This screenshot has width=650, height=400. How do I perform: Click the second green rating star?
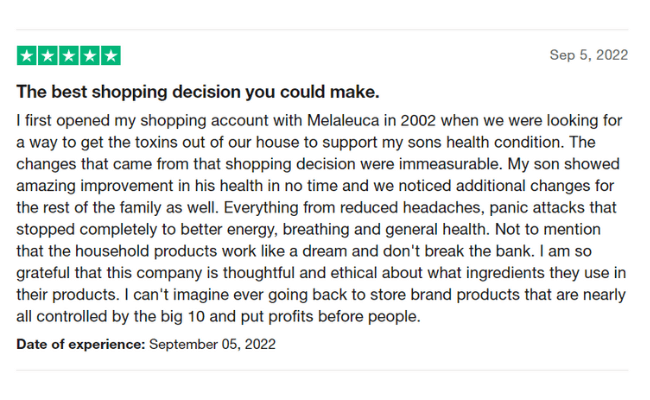point(48,56)
